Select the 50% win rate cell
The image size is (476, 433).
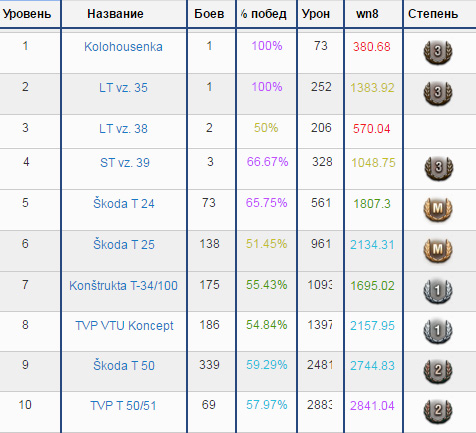pos(266,128)
